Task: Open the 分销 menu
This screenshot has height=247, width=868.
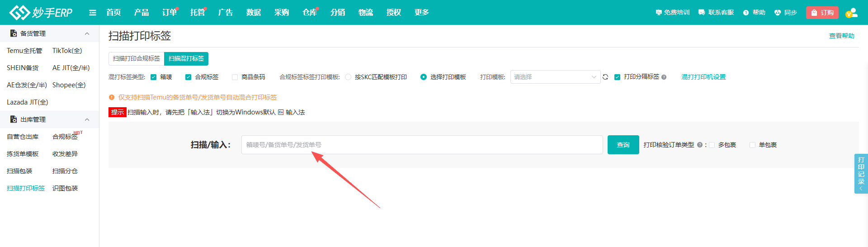Action: [x=338, y=13]
